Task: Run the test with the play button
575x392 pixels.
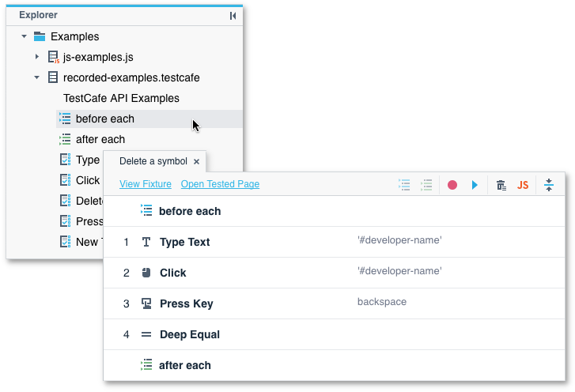Action: coord(475,185)
